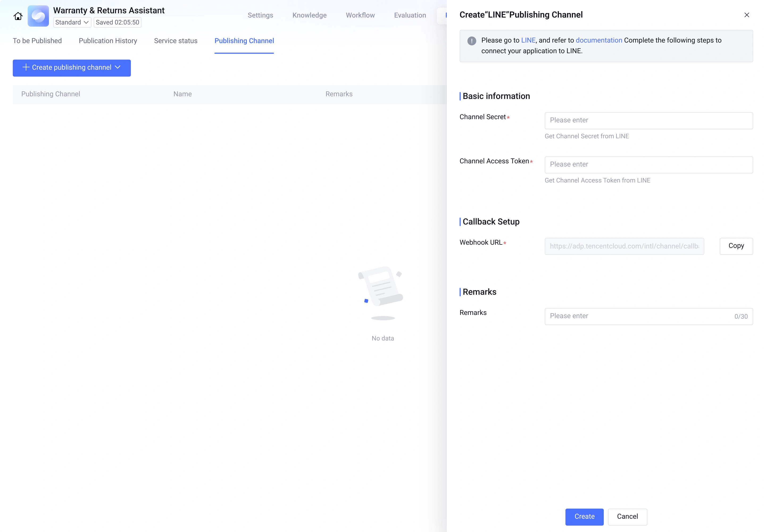Expand the Standard version dropdown
766x532 pixels.
72,22
